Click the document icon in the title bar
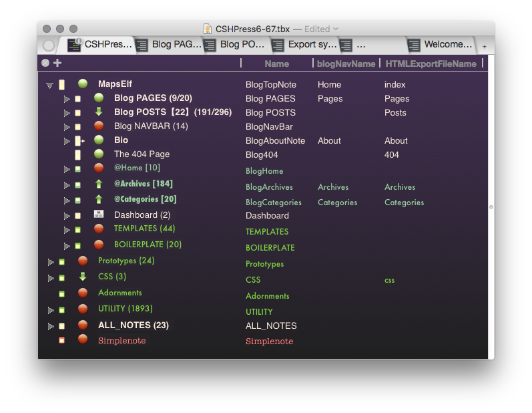The width and height of the screenshot is (532, 413). pos(208,29)
